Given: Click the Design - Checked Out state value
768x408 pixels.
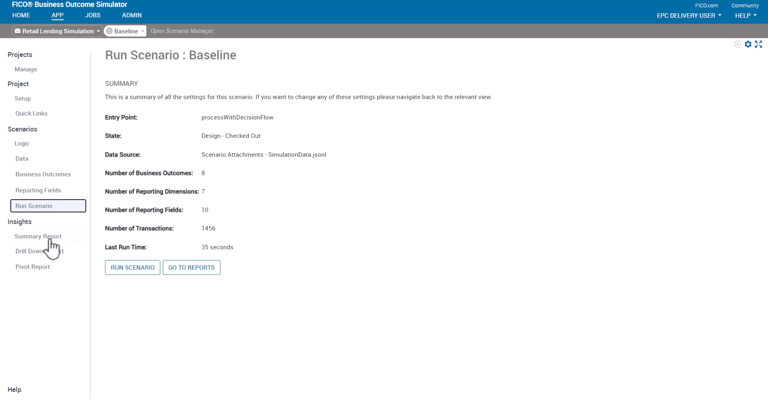Looking at the screenshot, I should pyautogui.click(x=231, y=136).
